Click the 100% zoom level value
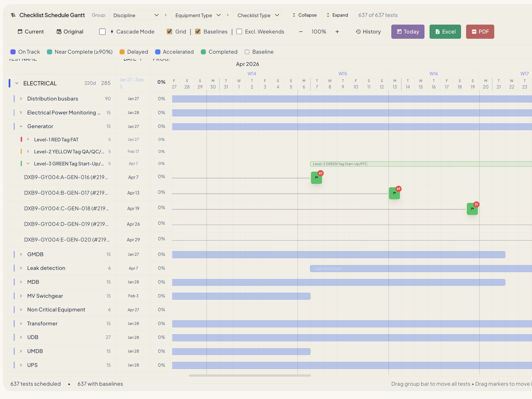Image resolution: width=532 pixels, height=399 pixels. click(x=319, y=32)
